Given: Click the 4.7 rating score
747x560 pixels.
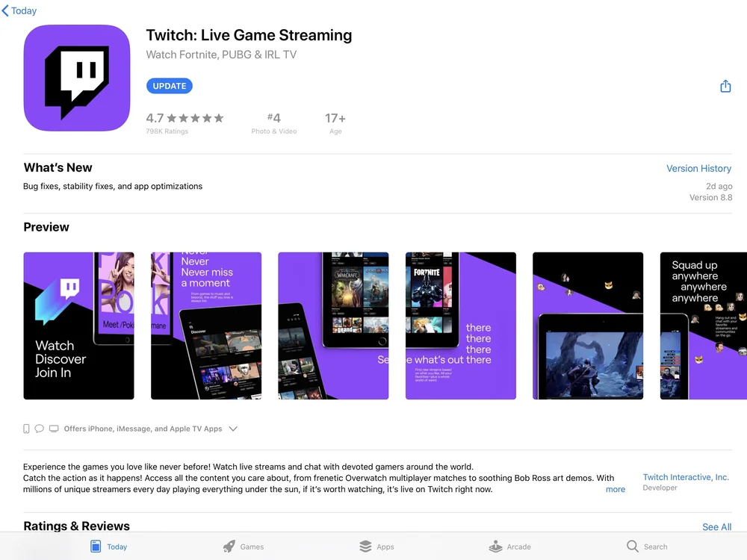Looking at the screenshot, I should [155, 118].
